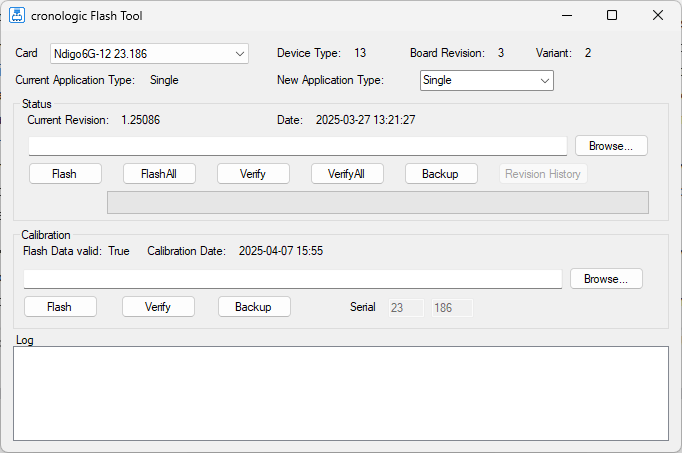Click the flash progress bar

click(377, 202)
